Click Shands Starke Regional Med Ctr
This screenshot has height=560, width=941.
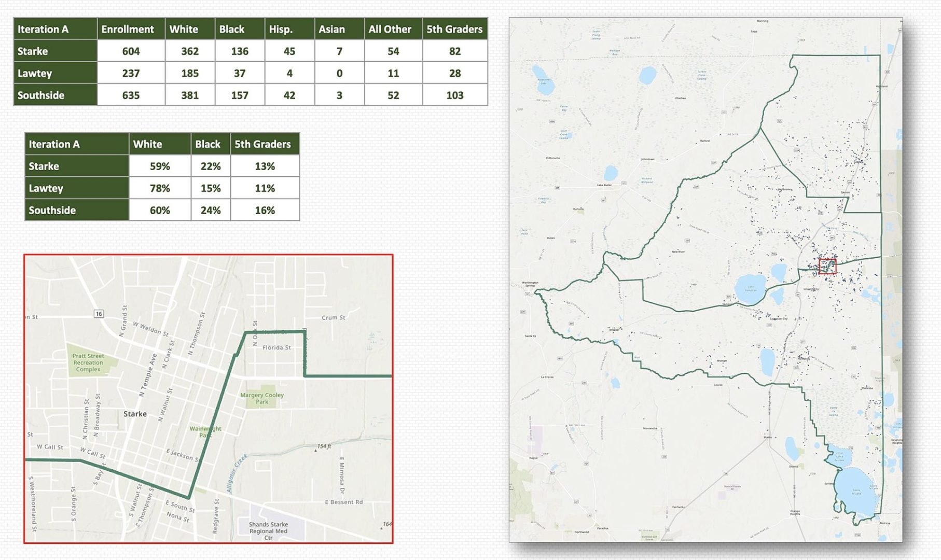(x=268, y=530)
